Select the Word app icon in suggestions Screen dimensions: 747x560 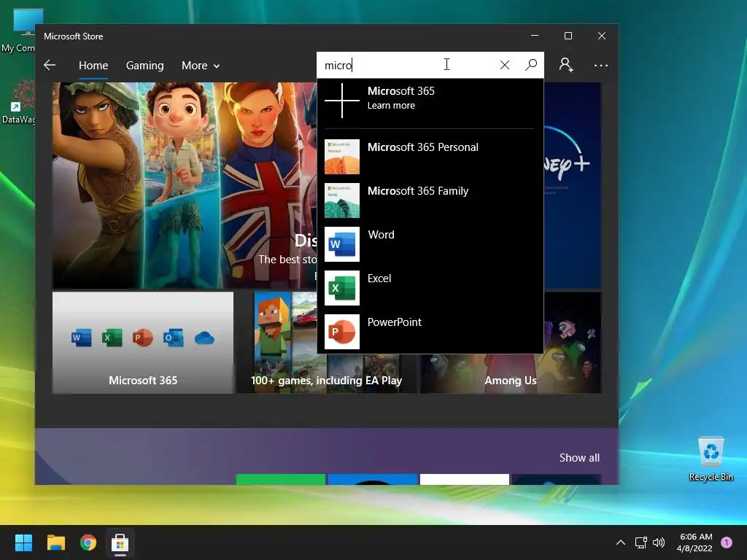point(342,244)
